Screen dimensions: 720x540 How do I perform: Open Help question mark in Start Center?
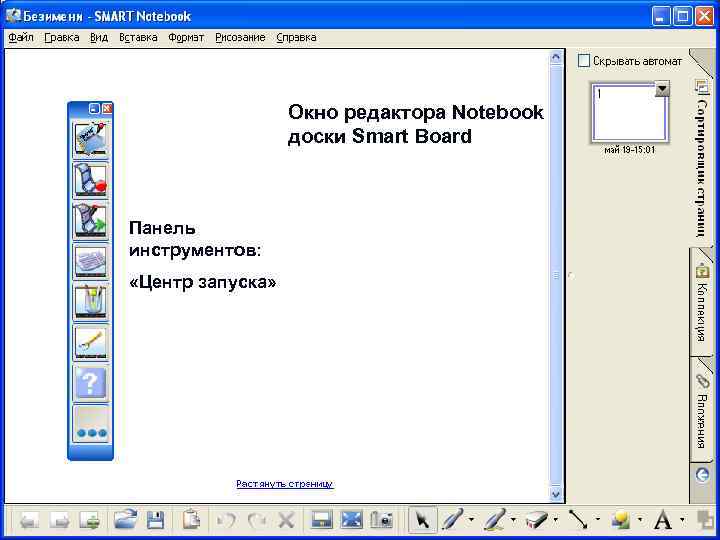(x=91, y=383)
